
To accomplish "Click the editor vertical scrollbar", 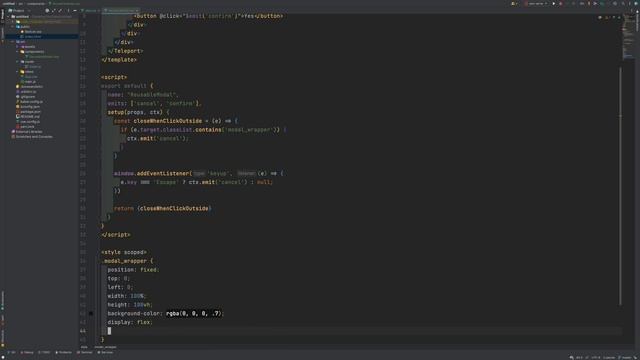I will (620, 186).
